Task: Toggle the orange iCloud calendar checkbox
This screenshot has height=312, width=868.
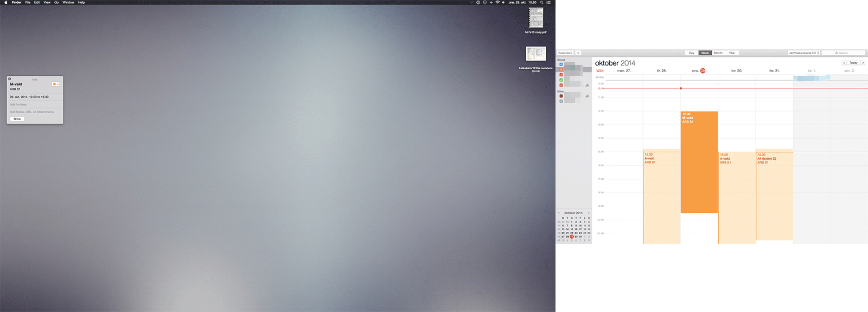Action: 561,69
